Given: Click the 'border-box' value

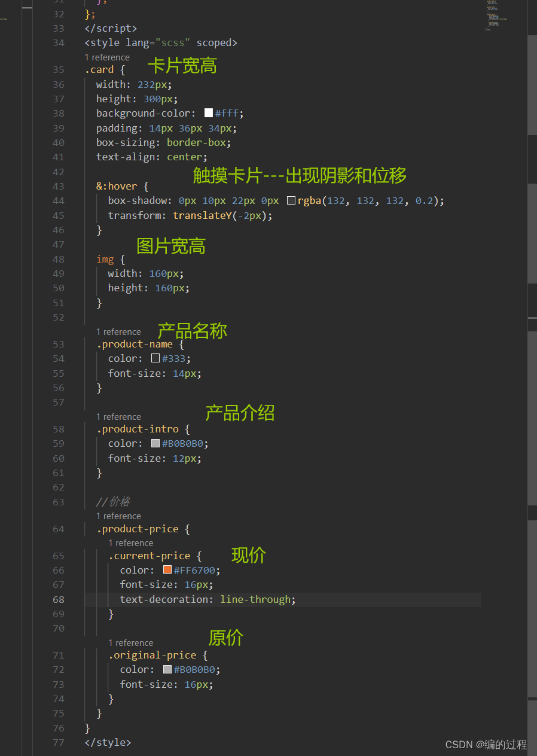Looking at the screenshot, I should coord(196,142).
